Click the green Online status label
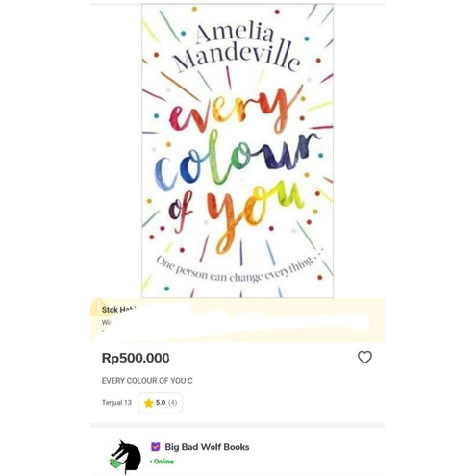This screenshot has width=476, height=476. coord(162,462)
